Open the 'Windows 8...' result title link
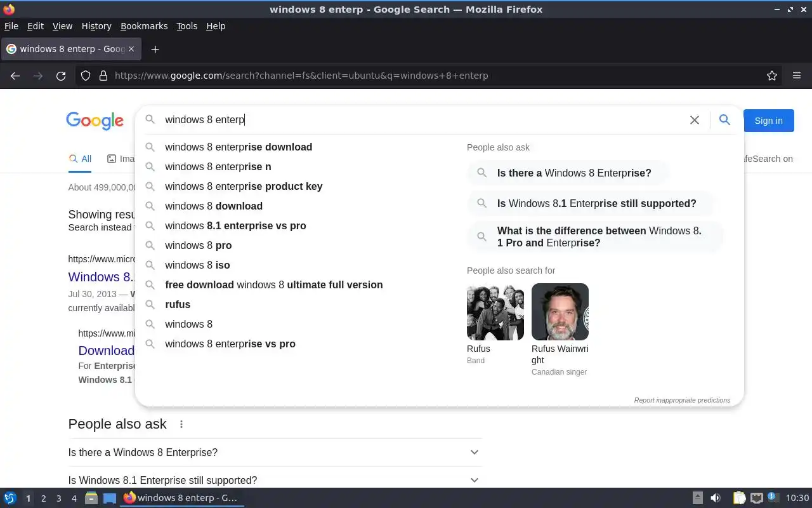 click(x=101, y=277)
